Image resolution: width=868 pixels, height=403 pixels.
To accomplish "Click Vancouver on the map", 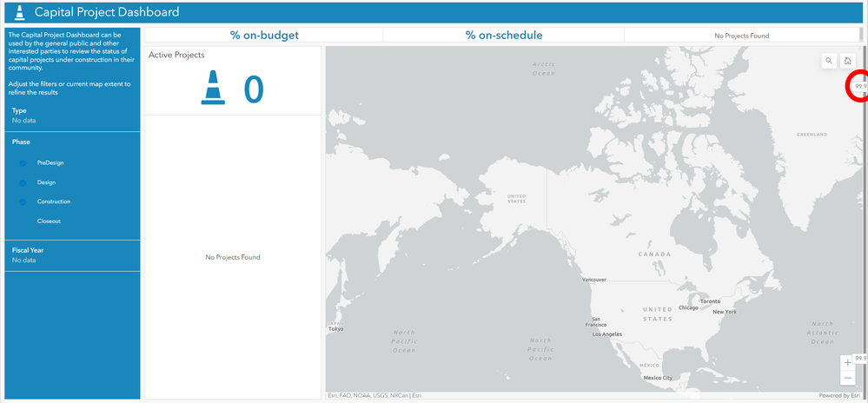I will click(x=594, y=281).
